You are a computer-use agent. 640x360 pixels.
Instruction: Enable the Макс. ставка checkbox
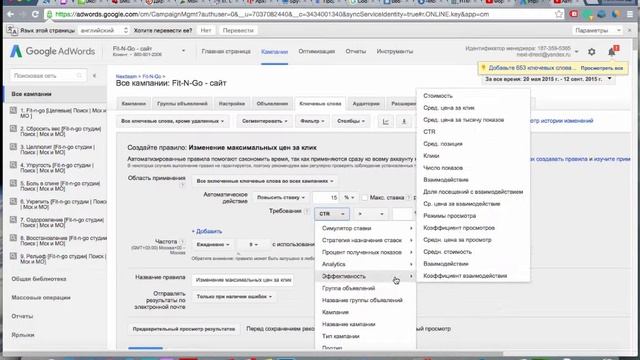point(364,198)
